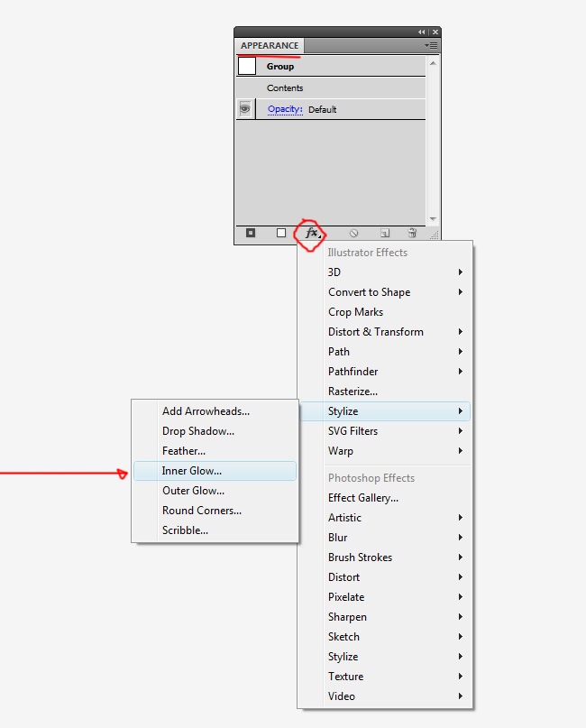The width and height of the screenshot is (586, 728).
Task: Close the Appearance panel
Action: pos(435,32)
